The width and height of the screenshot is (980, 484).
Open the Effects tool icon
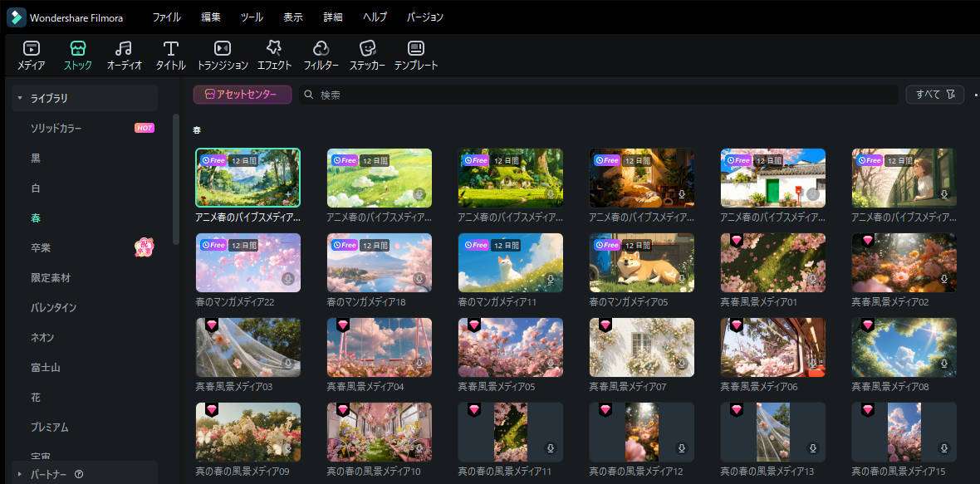coord(273,49)
